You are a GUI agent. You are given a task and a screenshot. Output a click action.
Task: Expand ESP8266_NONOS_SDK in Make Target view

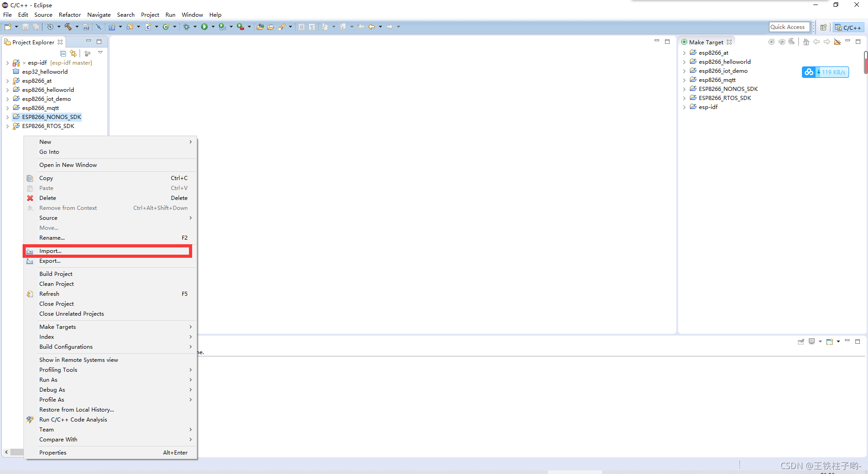click(684, 89)
